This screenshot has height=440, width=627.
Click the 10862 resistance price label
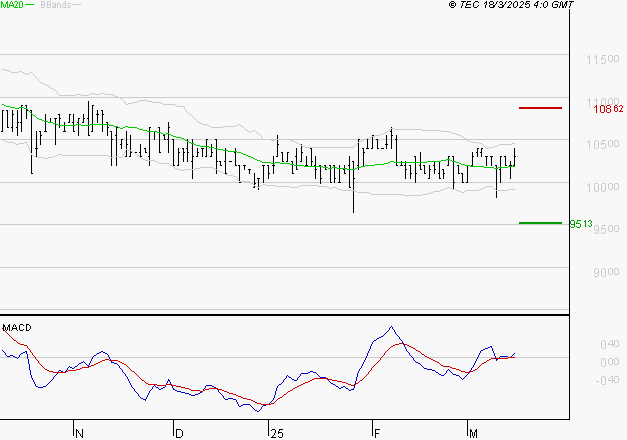coord(608,108)
